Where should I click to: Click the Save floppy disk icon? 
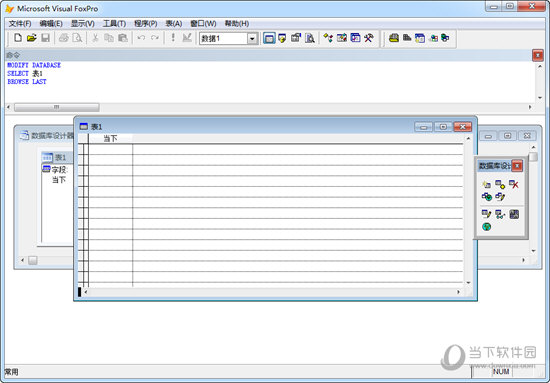[46, 38]
